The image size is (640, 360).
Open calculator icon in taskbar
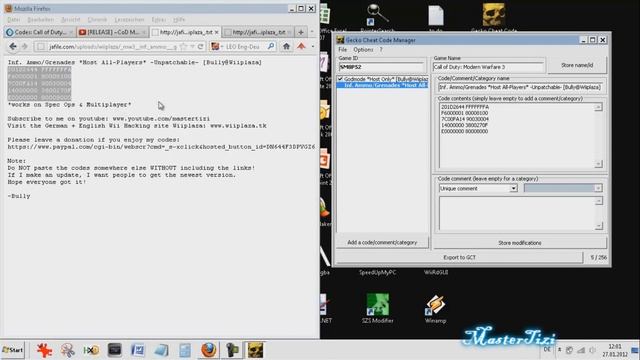point(184,350)
